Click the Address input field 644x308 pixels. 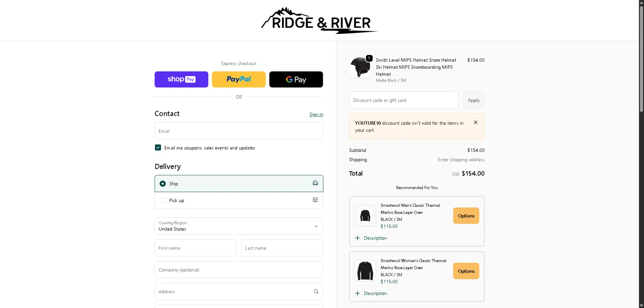pos(239,292)
